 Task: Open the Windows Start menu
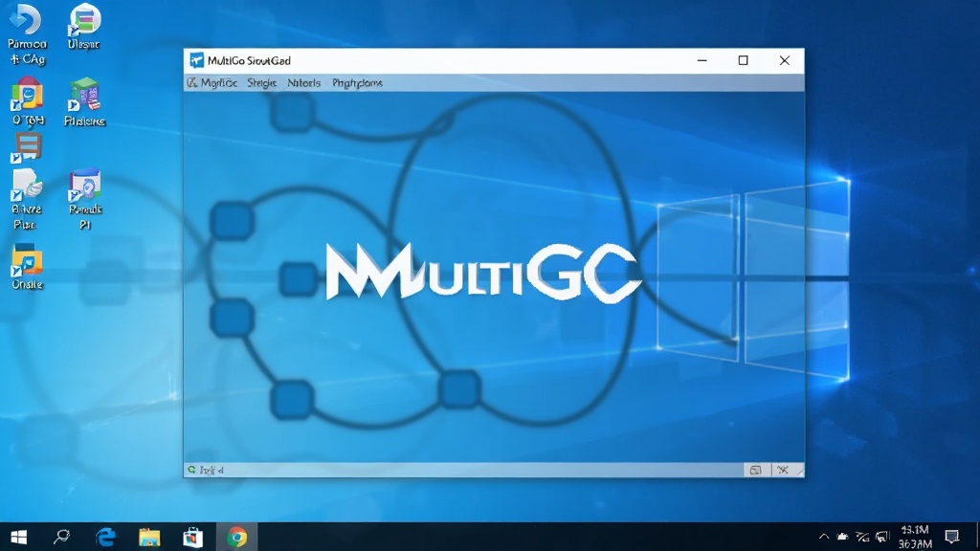[19, 538]
